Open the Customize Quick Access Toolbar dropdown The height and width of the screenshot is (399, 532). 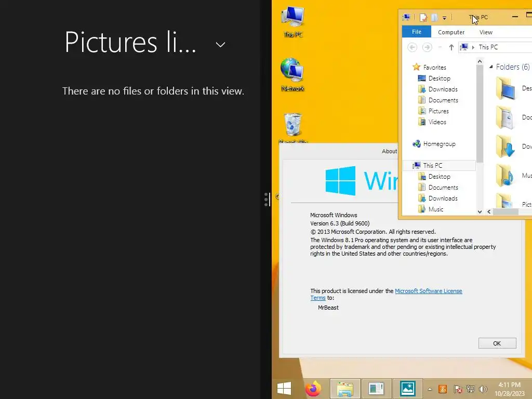click(444, 18)
